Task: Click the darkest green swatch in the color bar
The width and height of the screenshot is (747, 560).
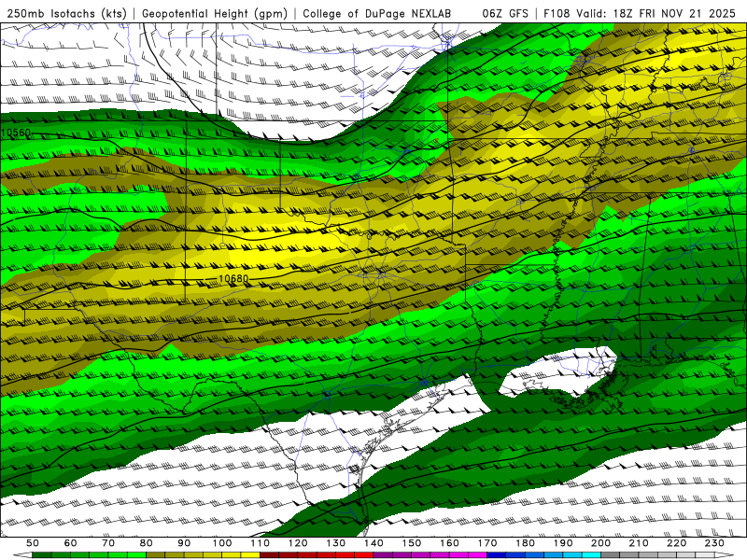Action: point(42,555)
